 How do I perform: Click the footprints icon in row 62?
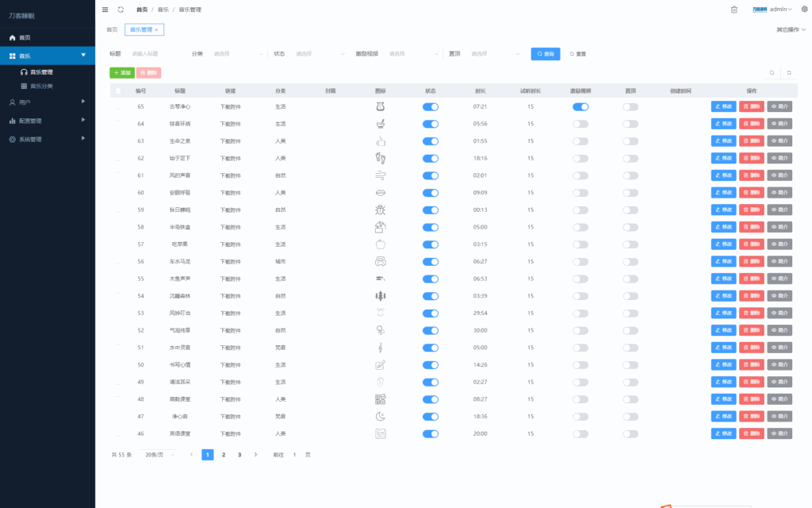point(380,158)
